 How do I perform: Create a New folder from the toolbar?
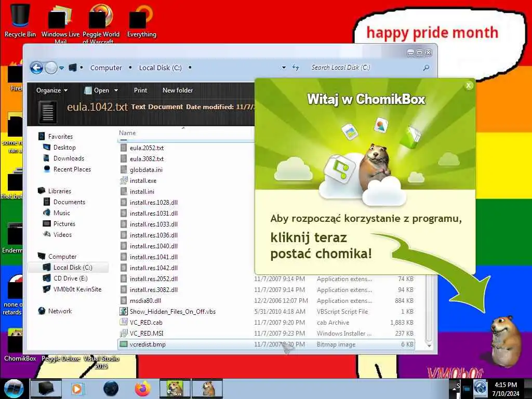tap(178, 90)
